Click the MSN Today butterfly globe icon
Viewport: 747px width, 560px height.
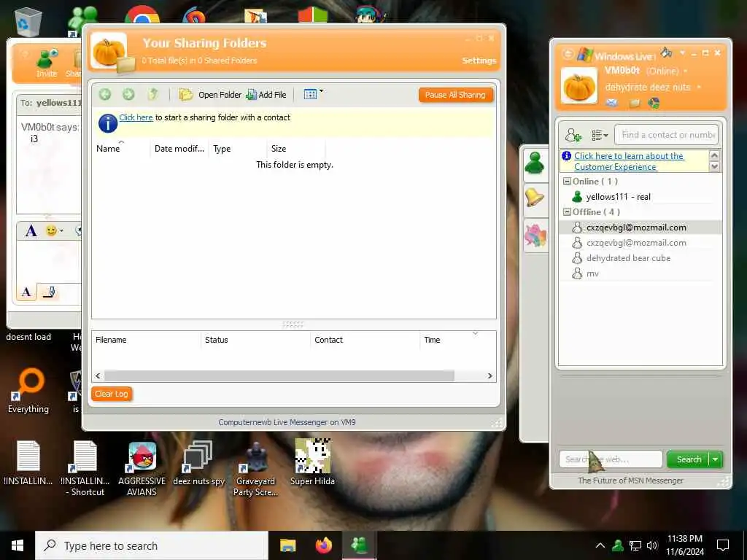[654, 103]
